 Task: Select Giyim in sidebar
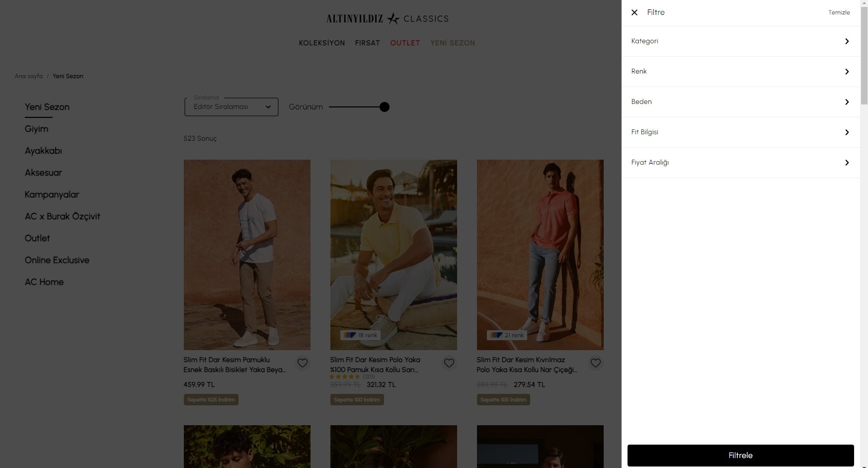(37, 129)
